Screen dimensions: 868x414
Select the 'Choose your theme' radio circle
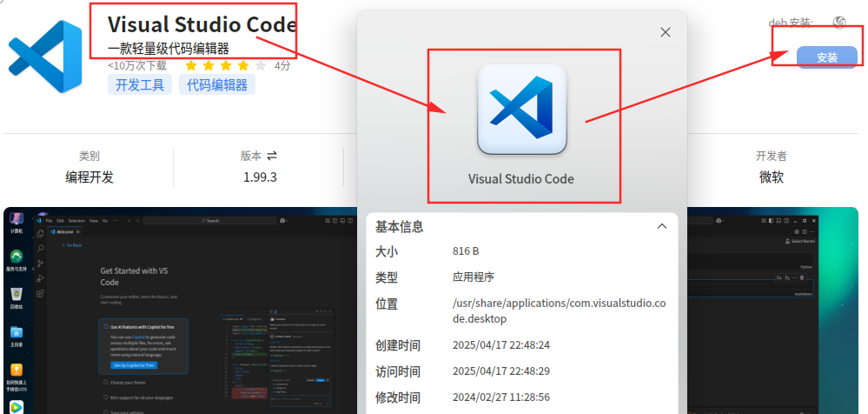[x=106, y=383]
